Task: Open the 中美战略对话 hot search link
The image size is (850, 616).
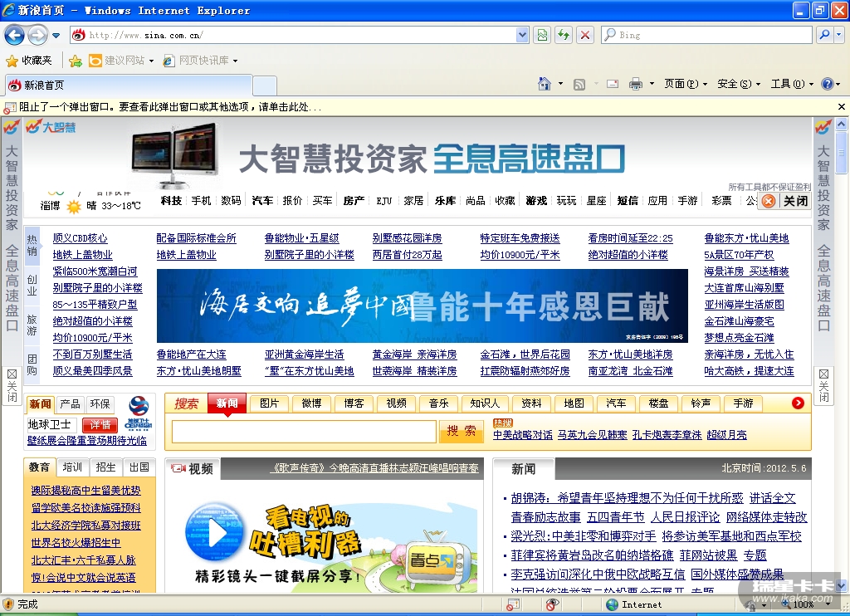Action: [523, 435]
